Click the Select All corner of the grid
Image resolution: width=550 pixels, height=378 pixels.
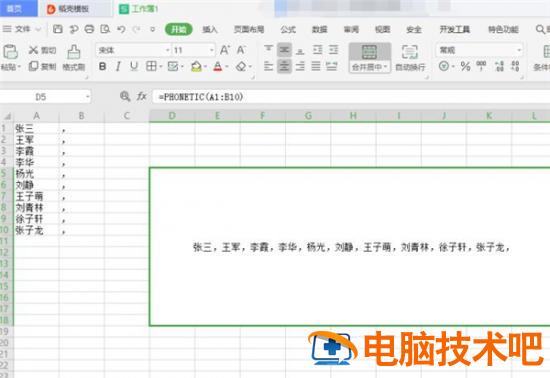[7, 116]
